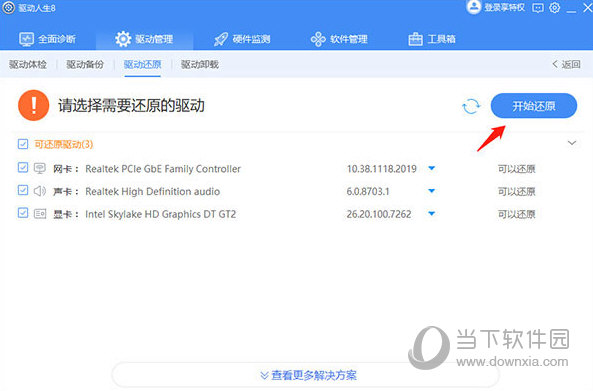Open version dropdown for 26.20.100.7262

pyautogui.click(x=432, y=214)
